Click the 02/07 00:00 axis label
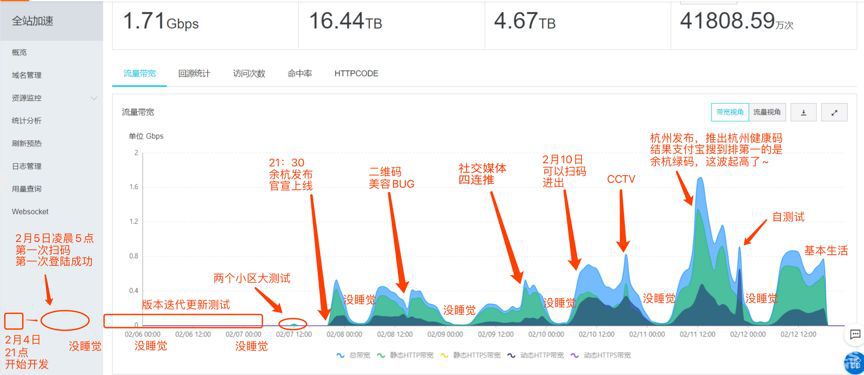 coord(244,334)
